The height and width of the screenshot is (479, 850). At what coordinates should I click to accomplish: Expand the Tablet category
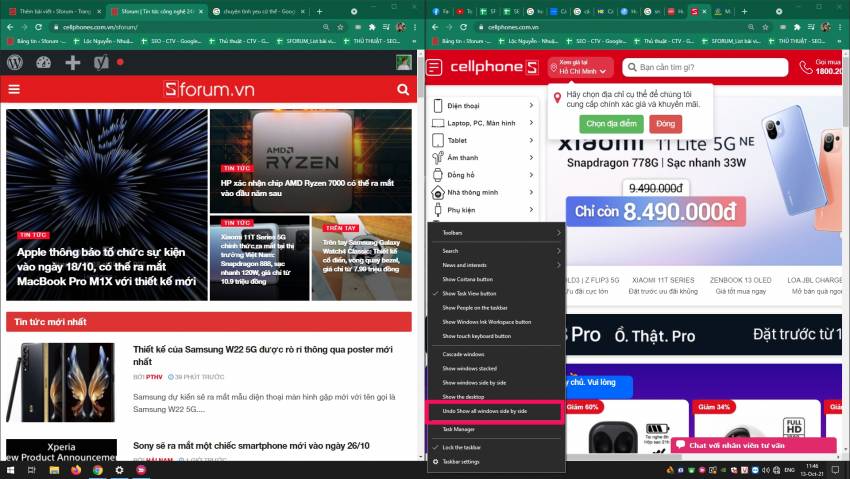482,140
